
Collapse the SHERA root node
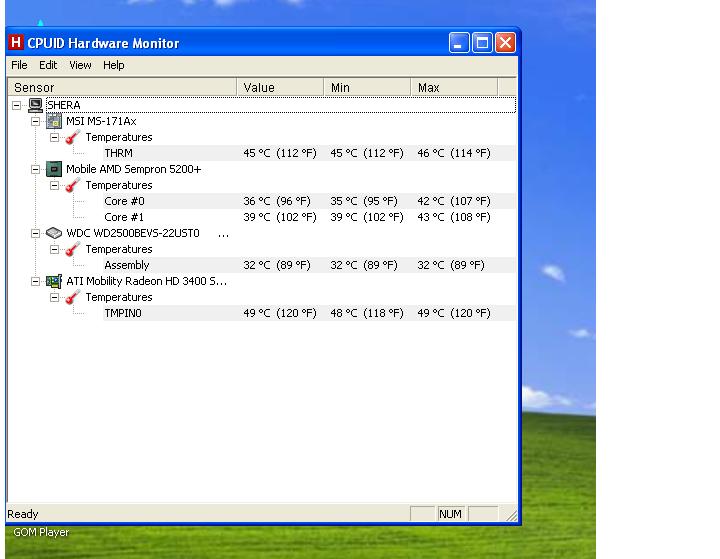17,105
